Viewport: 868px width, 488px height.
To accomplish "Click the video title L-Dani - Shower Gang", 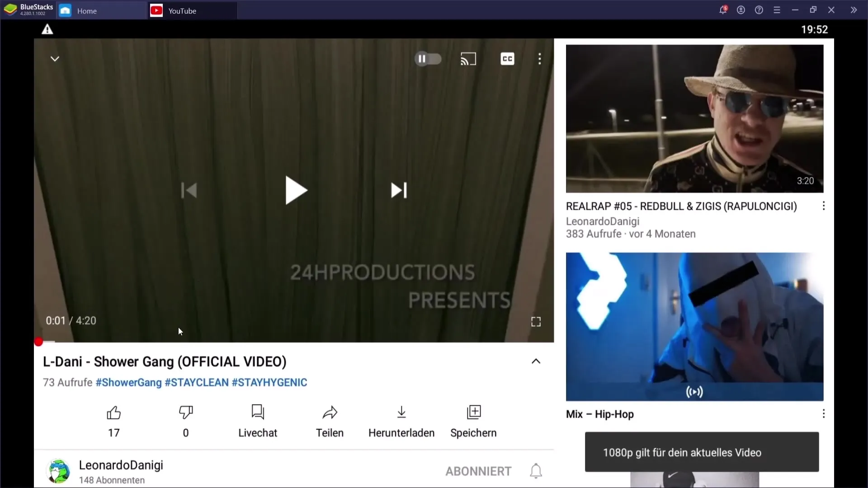I will coord(165,362).
